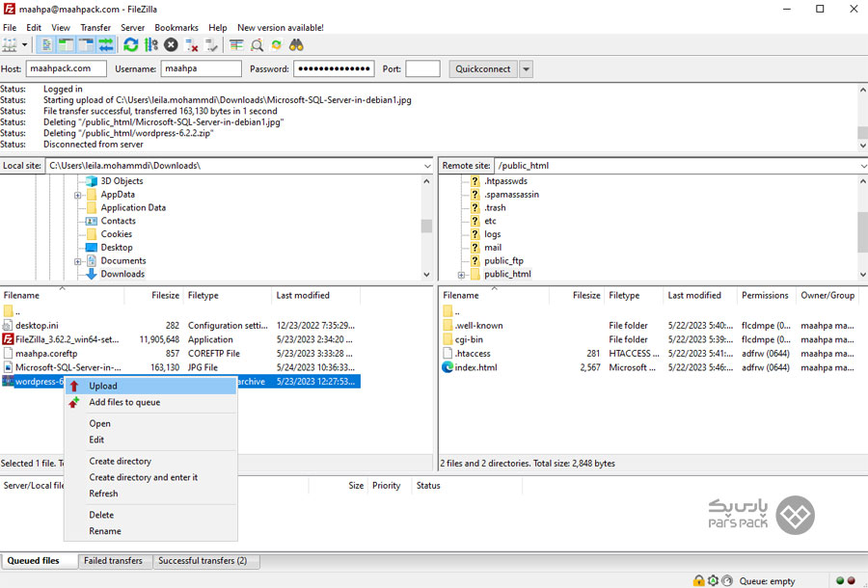The image size is (868, 588).
Task: Choose Edit in the context menu
Action: pyautogui.click(x=150, y=440)
